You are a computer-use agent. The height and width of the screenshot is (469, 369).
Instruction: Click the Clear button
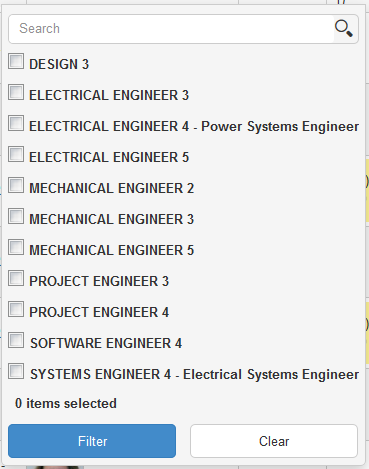pyautogui.click(x=274, y=441)
